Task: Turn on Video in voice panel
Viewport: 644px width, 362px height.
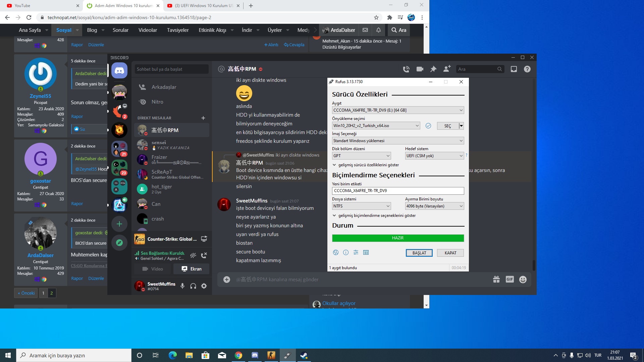Action: pyautogui.click(x=153, y=269)
